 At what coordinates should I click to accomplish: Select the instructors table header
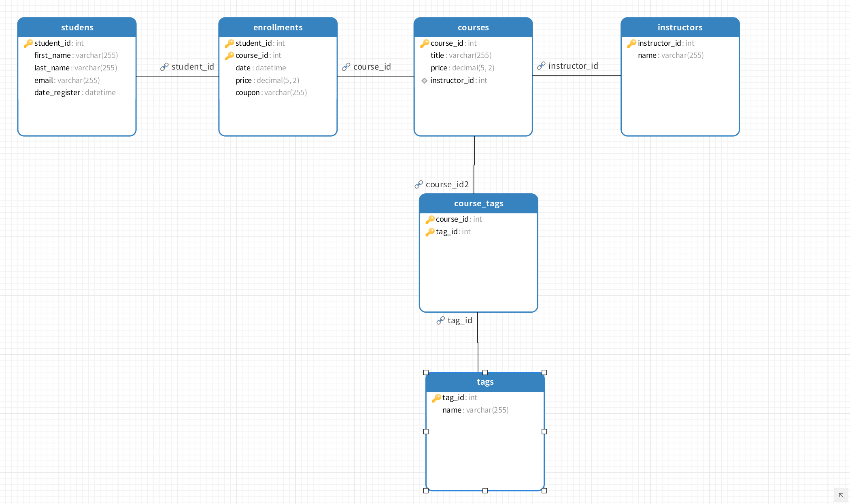point(680,28)
